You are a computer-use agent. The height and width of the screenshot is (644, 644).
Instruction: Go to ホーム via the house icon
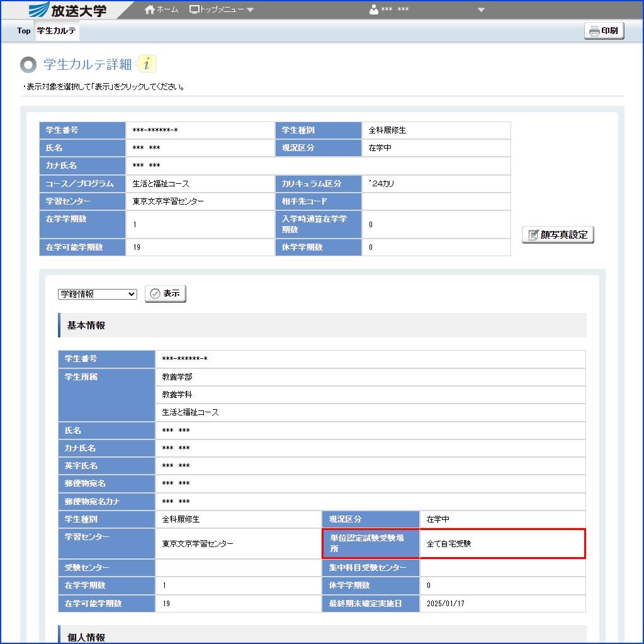coord(150,10)
